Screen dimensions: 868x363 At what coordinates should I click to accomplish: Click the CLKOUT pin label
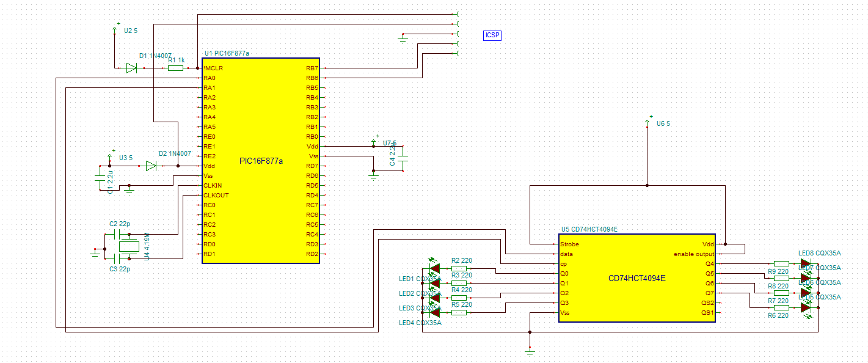coord(216,196)
